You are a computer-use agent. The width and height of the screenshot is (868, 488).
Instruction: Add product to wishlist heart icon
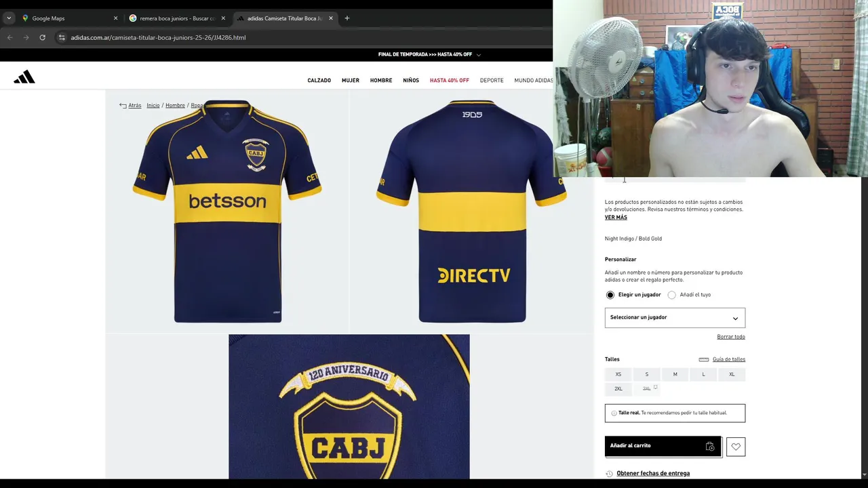coord(736,447)
